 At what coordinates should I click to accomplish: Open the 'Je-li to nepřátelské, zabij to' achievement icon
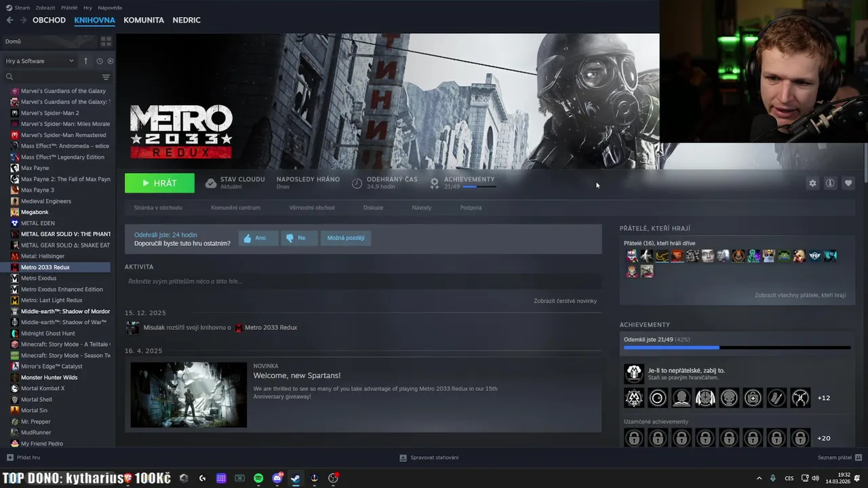tap(634, 373)
